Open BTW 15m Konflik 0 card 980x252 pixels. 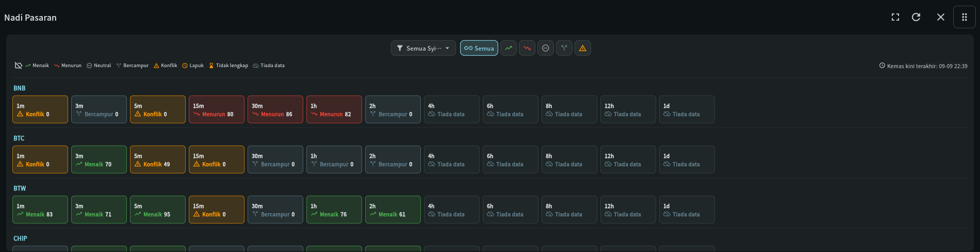[217, 210]
